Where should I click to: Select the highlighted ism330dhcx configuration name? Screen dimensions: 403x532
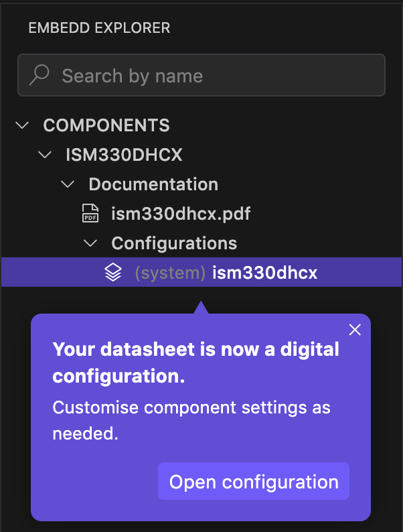click(x=264, y=273)
